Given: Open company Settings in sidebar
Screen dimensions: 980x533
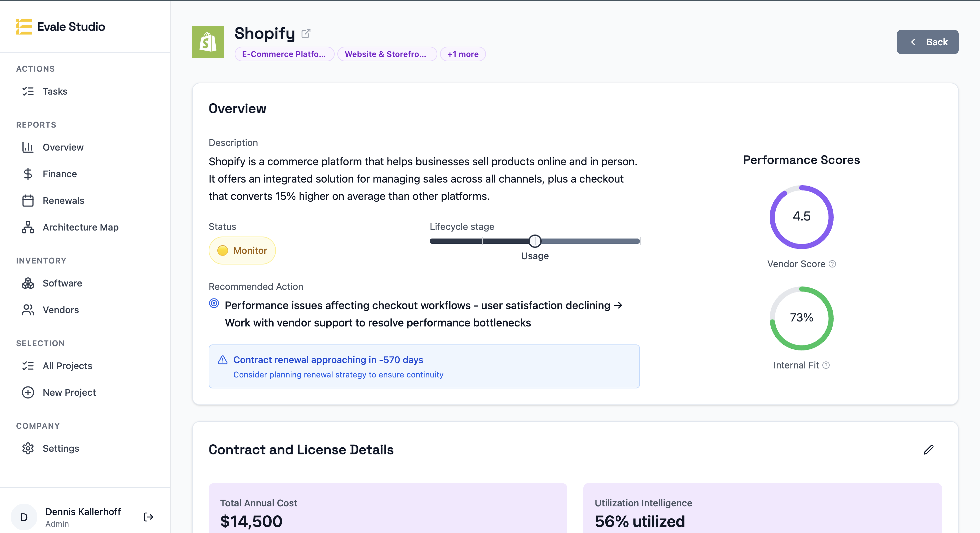Looking at the screenshot, I should (x=61, y=448).
